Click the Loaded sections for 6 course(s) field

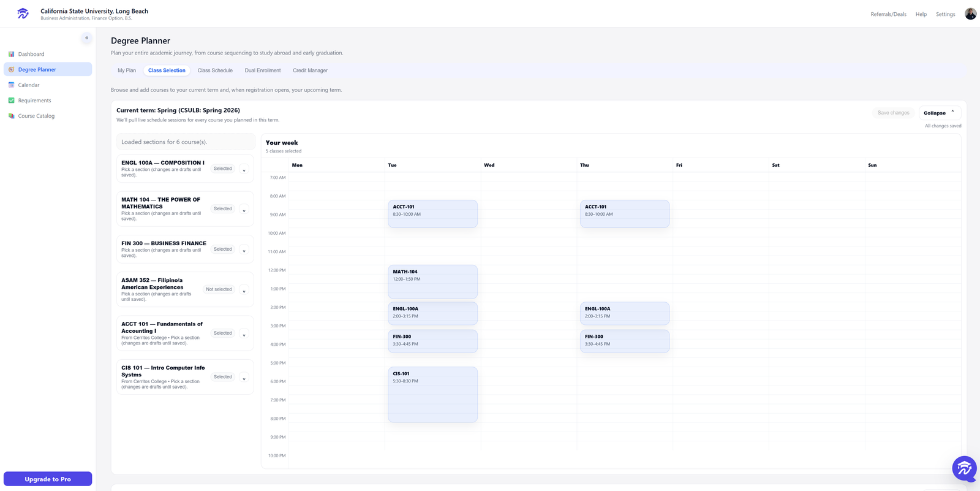click(x=186, y=142)
